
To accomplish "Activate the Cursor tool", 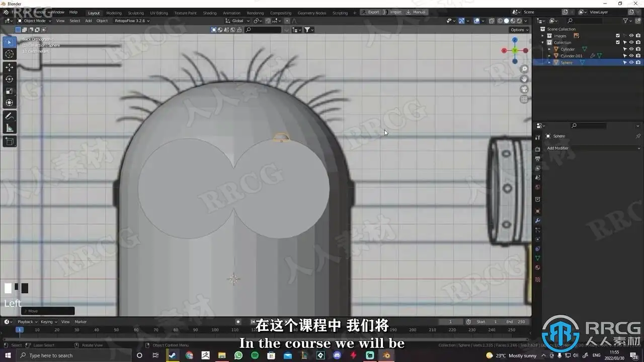I will click(x=9, y=54).
